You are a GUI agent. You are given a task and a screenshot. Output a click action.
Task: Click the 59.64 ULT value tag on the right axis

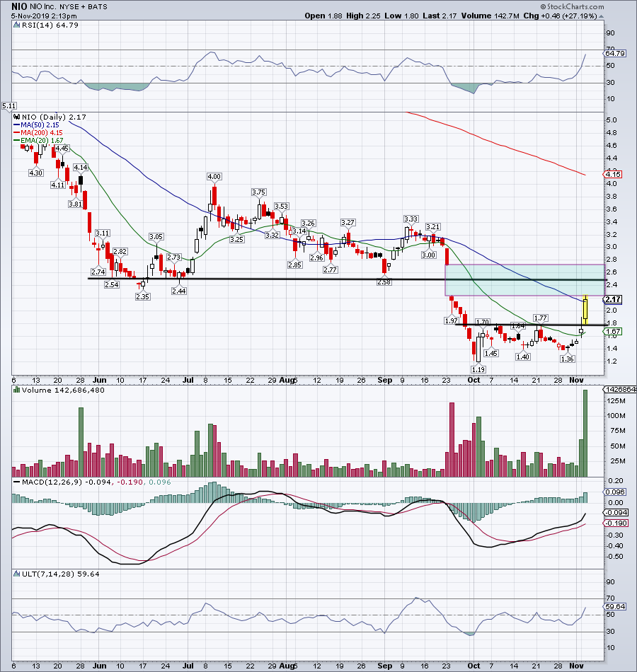point(614,607)
